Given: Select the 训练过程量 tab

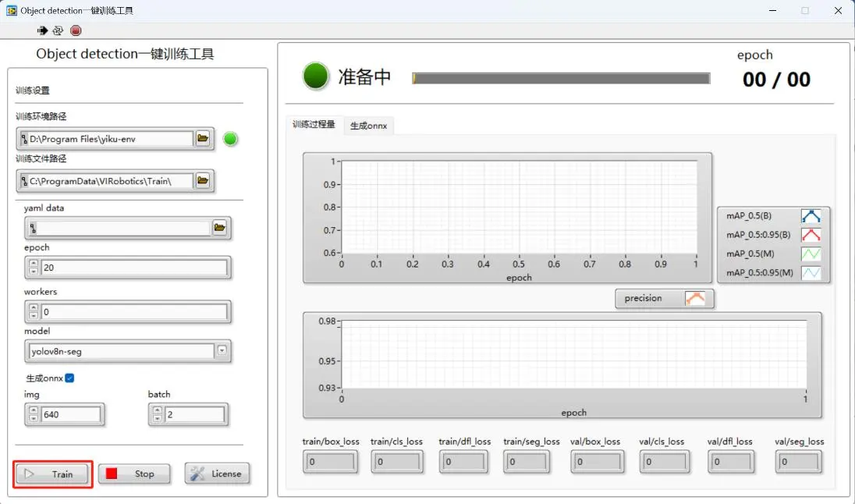Looking at the screenshot, I should (314, 125).
